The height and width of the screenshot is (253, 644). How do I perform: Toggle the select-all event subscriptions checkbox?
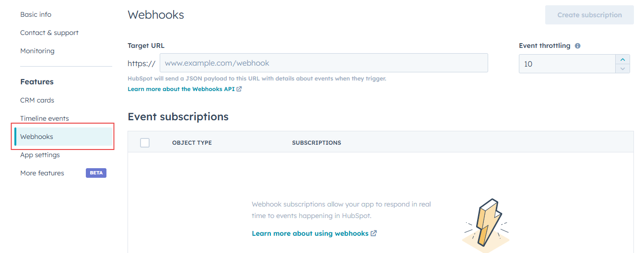[145, 143]
